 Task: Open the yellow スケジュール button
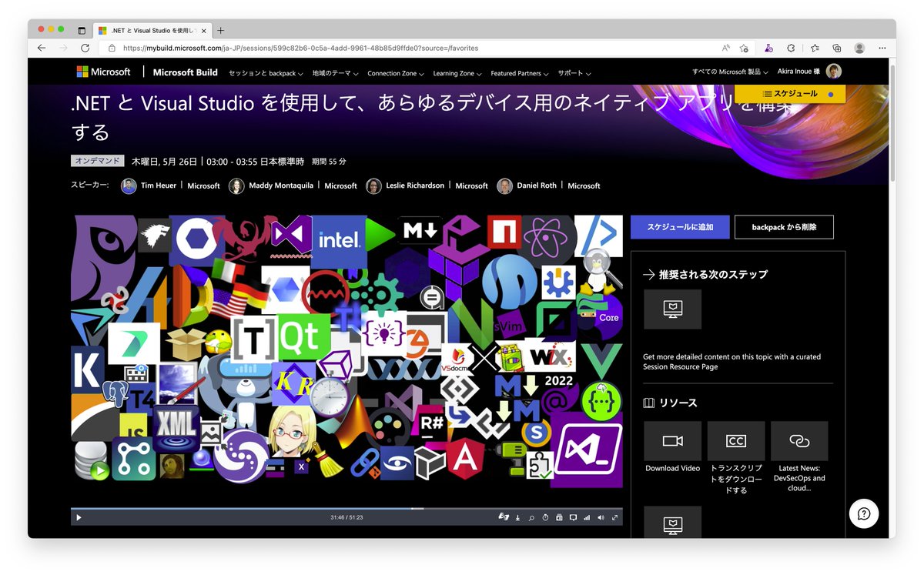[x=790, y=94]
